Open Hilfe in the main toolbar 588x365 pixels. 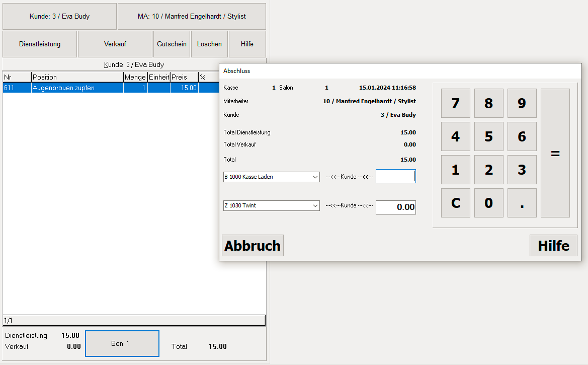(247, 44)
